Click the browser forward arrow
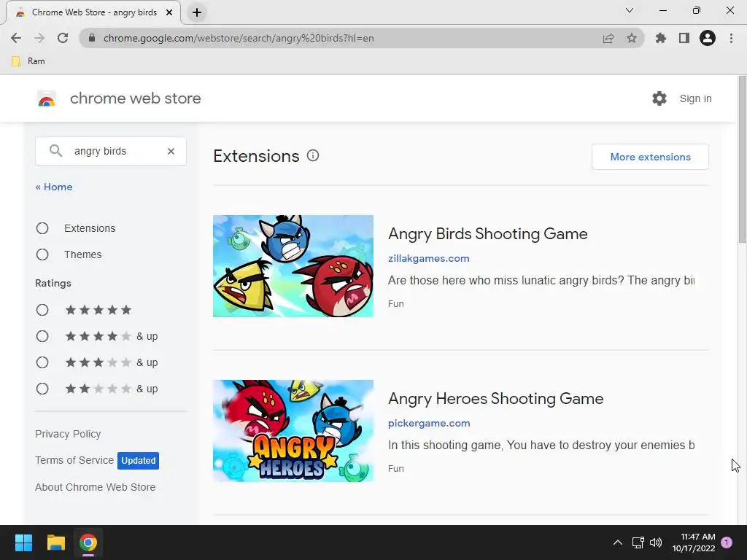The width and height of the screenshot is (747, 560). [x=39, y=38]
